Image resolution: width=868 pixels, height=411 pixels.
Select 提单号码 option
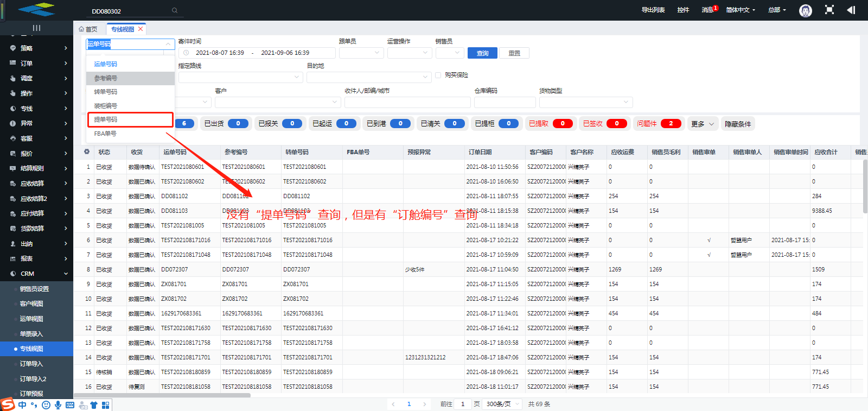click(130, 119)
